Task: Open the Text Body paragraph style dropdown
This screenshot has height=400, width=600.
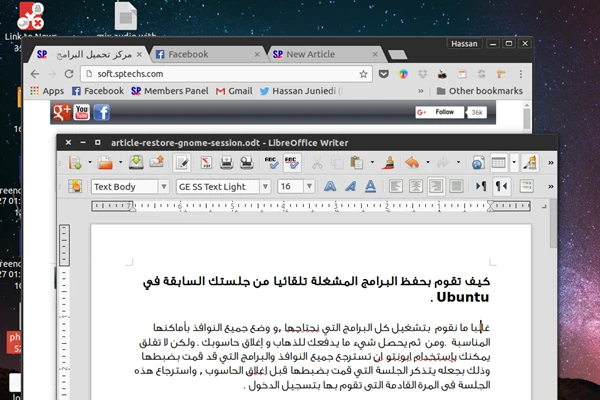Action: 164,186
